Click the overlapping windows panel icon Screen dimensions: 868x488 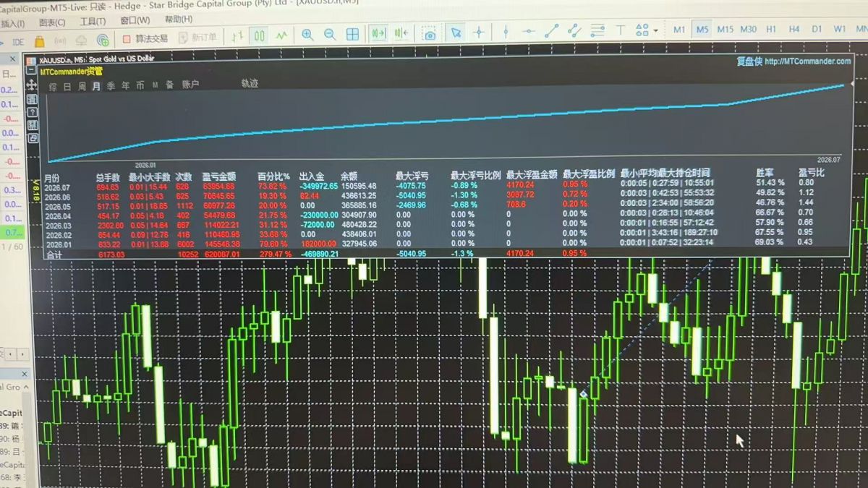pos(33,138)
